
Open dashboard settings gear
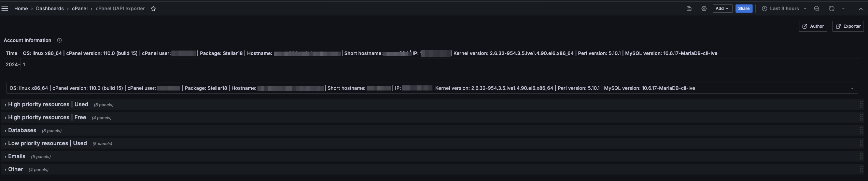tap(704, 9)
